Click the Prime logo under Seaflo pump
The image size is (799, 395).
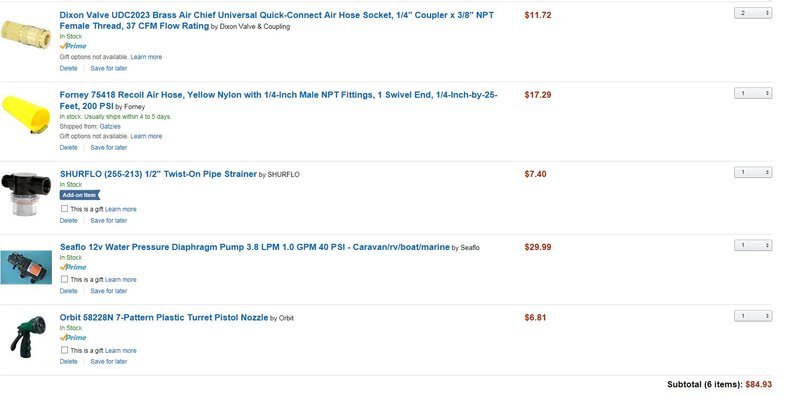tap(73, 267)
